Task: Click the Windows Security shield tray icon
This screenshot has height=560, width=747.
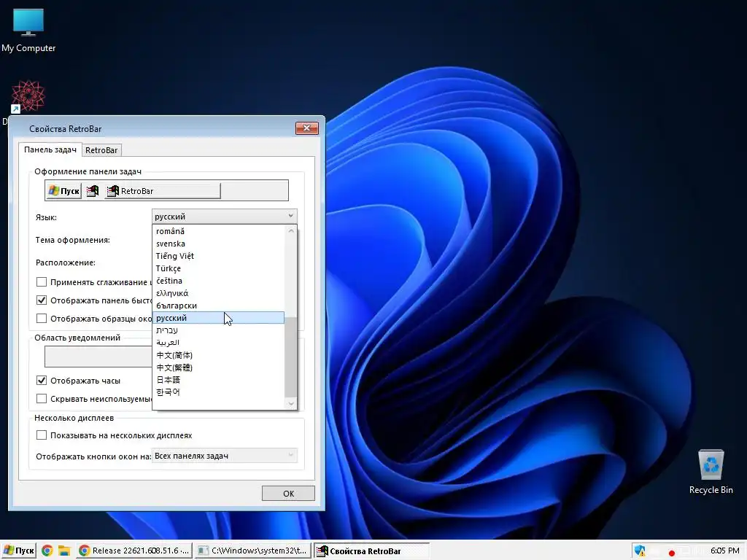Action: pos(640,551)
